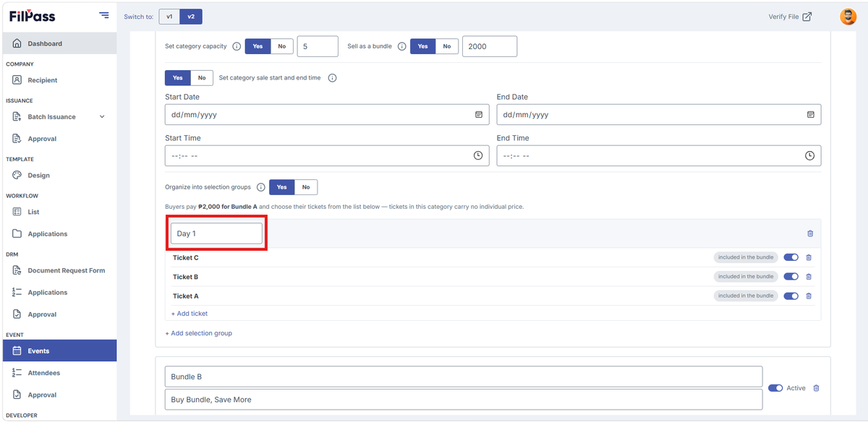The height and width of the screenshot is (422, 868).
Task: Click the Bundle B name field
Action: coord(464,376)
